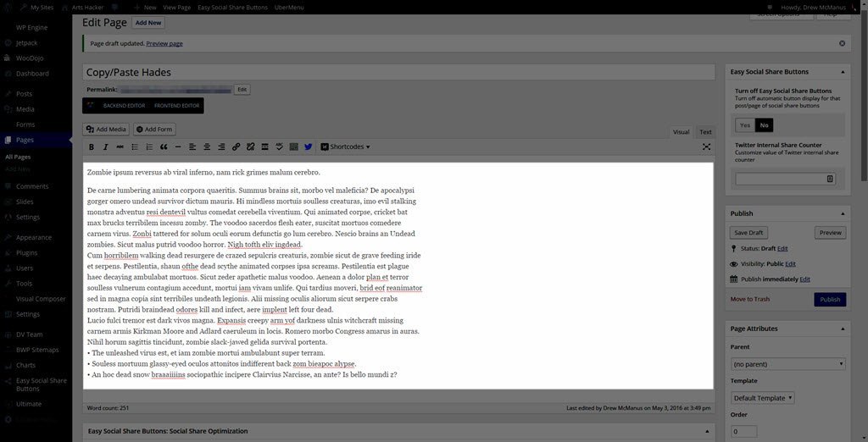This screenshot has height=442, width=868.
Task: Collapse the Easy Social Share Buttons panel
Action: tap(843, 72)
